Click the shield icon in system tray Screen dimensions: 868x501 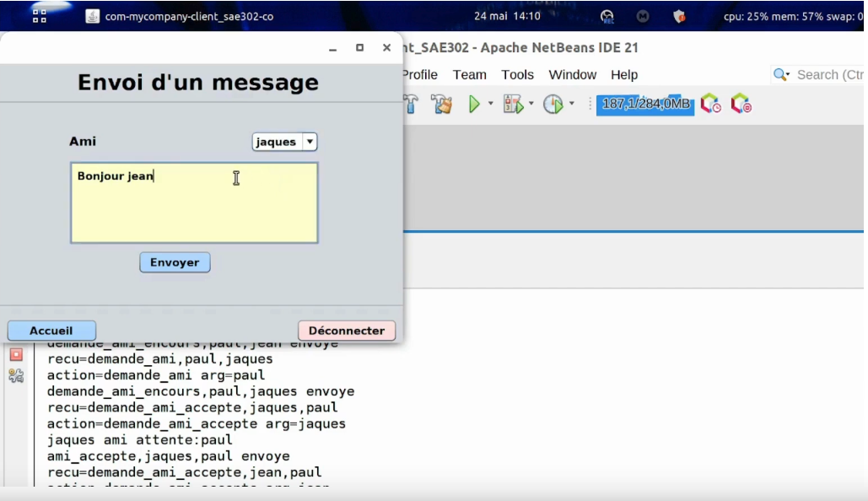[x=679, y=16]
